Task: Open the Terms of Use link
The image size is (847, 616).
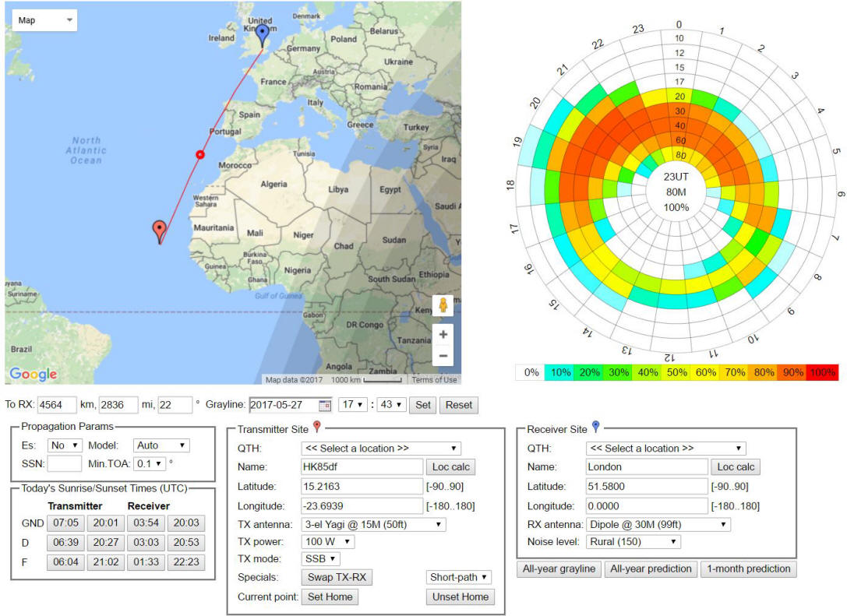Action: pyautogui.click(x=434, y=380)
